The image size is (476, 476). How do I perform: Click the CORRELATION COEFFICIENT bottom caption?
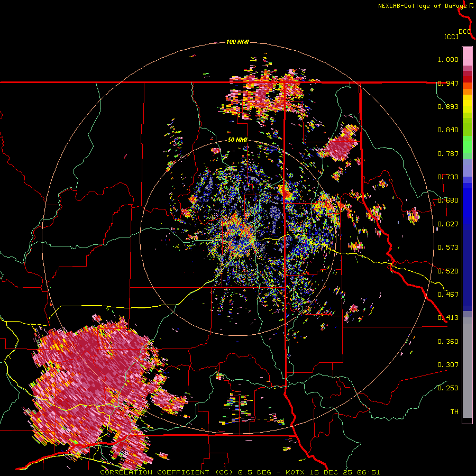(x=240, y=472)
